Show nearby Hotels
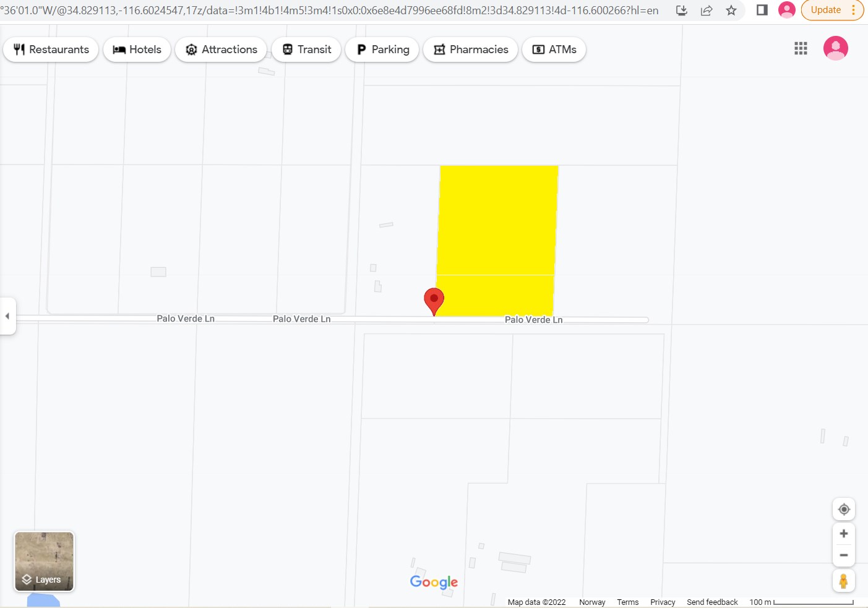This screenshot has height=608, width=868. point(137,49)
